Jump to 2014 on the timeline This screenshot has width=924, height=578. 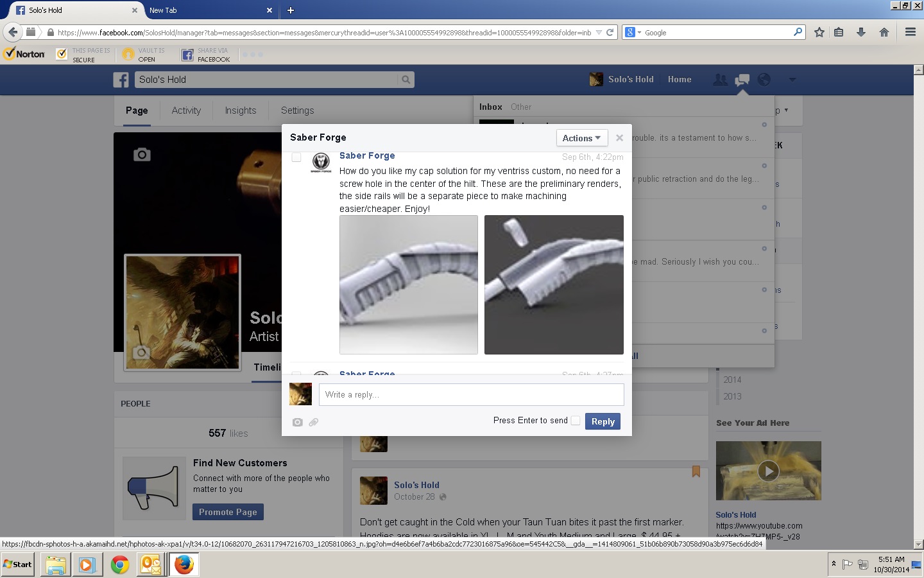(732, 380)
